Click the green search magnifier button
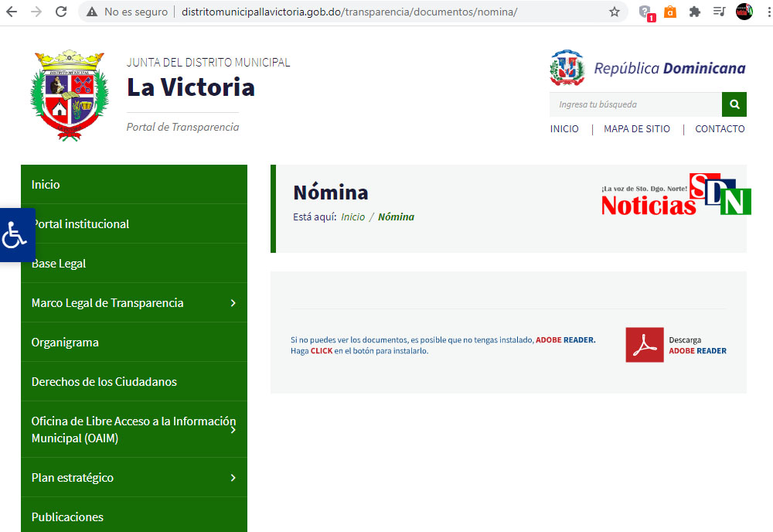Screen dimensions: 773x532 (734, 104)
